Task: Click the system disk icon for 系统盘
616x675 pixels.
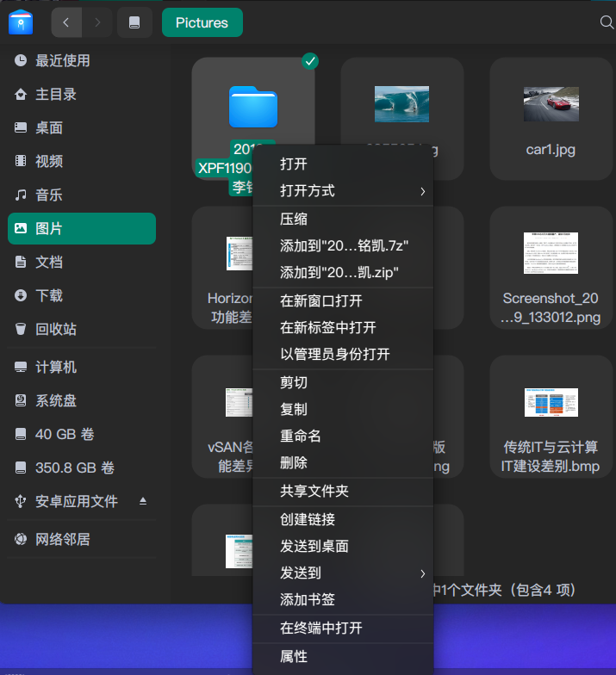Action: click(x=21, y=401)
